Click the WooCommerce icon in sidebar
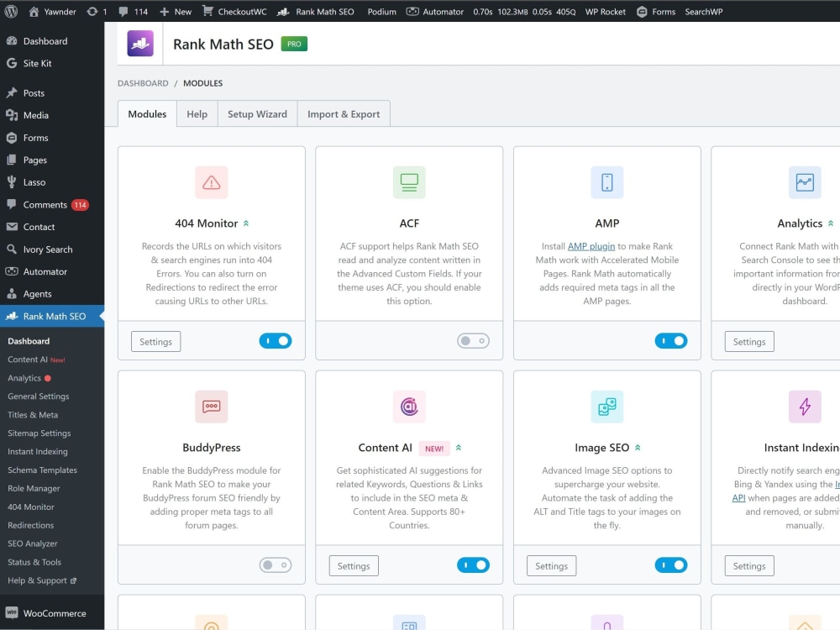The width and height of the screenshot is (840, 630). tap(12, 613)
